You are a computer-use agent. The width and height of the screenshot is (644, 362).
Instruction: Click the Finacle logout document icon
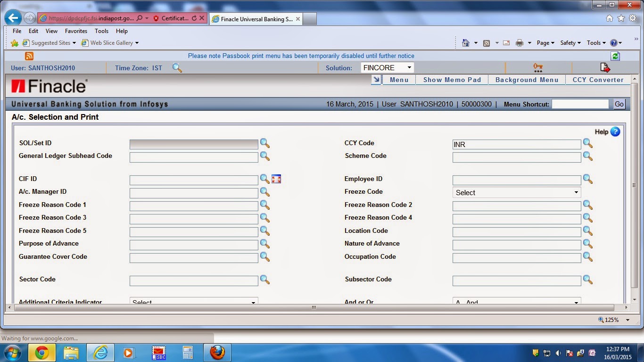pyautogui.click(x=605, y=68)
